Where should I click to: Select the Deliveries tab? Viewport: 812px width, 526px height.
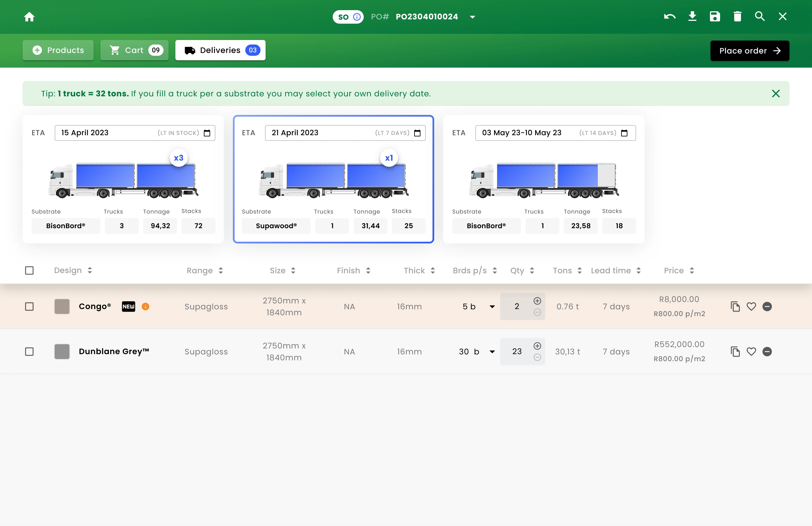pos(220,50)
